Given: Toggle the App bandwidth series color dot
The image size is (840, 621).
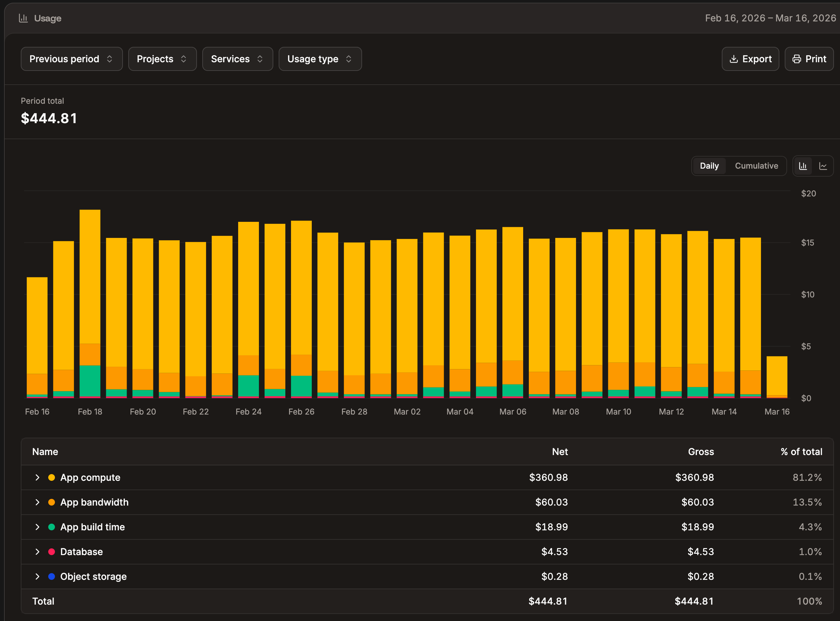Looking at the screenshot, I should coord(52,502).
